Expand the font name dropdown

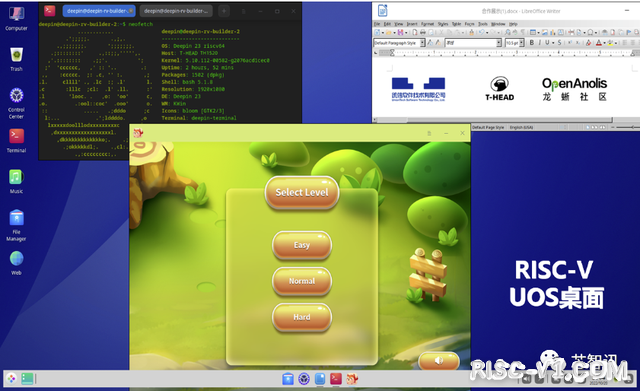[499, 43]
